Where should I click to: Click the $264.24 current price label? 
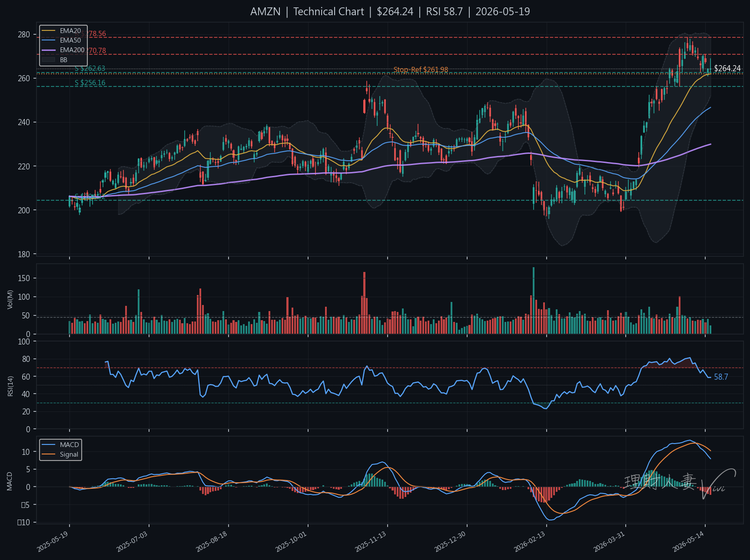(x=727, y=69)
